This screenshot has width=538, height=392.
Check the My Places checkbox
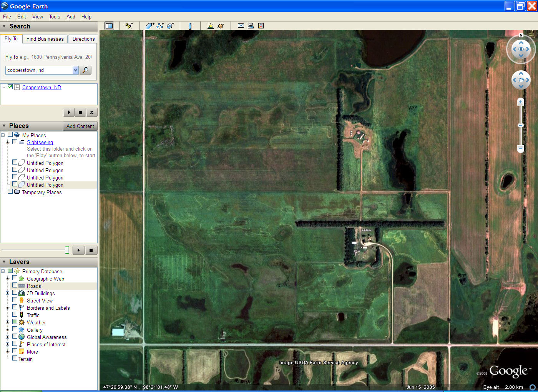tap(10, 135)
